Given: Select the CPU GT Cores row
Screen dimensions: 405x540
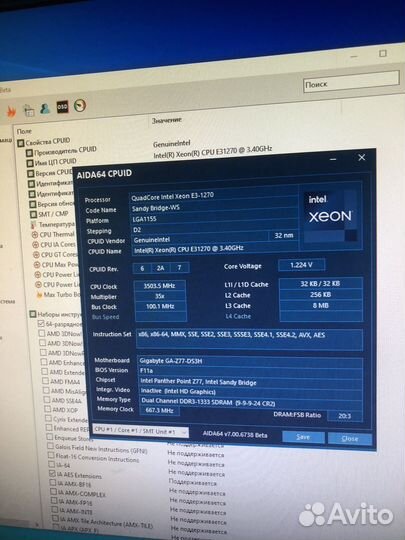Looking at the screenshot, I should [55, 255].
